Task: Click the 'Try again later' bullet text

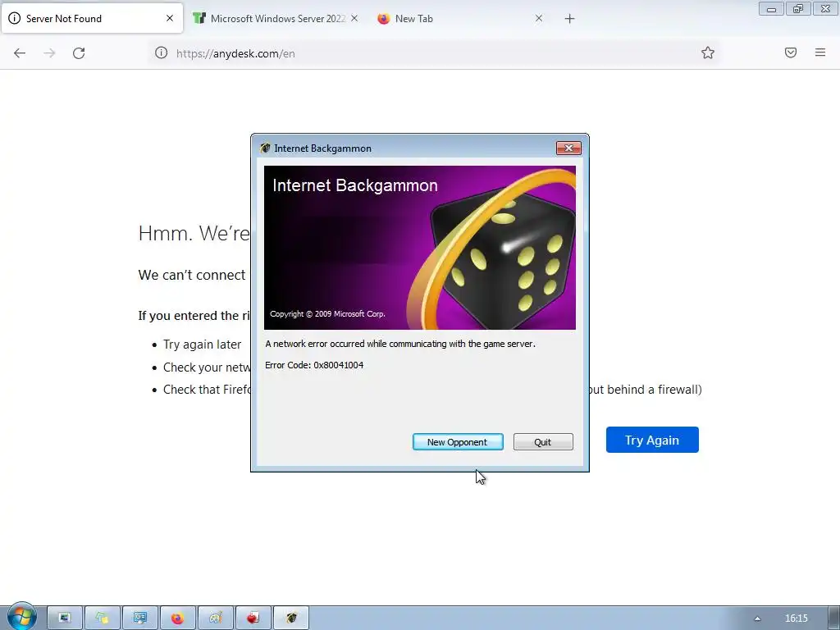Action: [x=202, y=345]
